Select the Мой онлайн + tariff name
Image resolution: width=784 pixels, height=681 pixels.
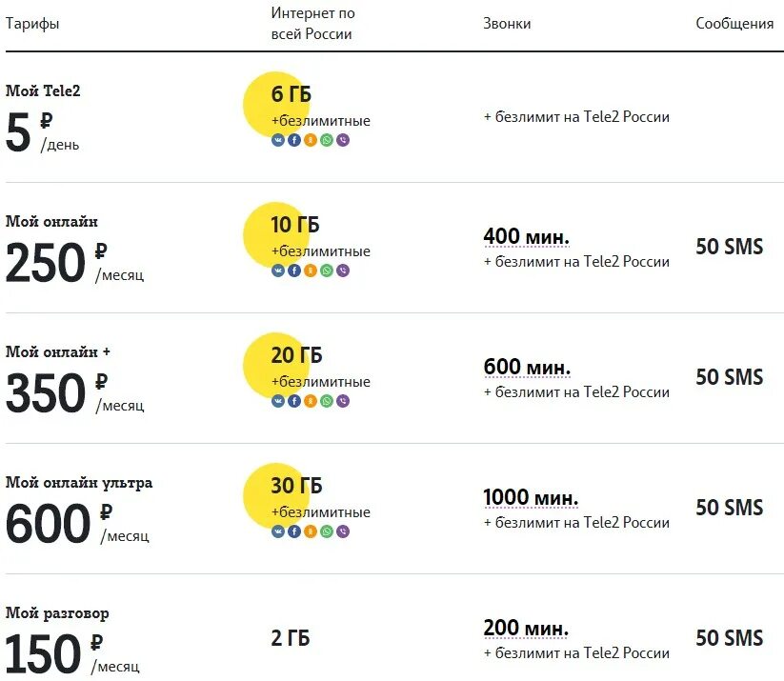(58, 352)
